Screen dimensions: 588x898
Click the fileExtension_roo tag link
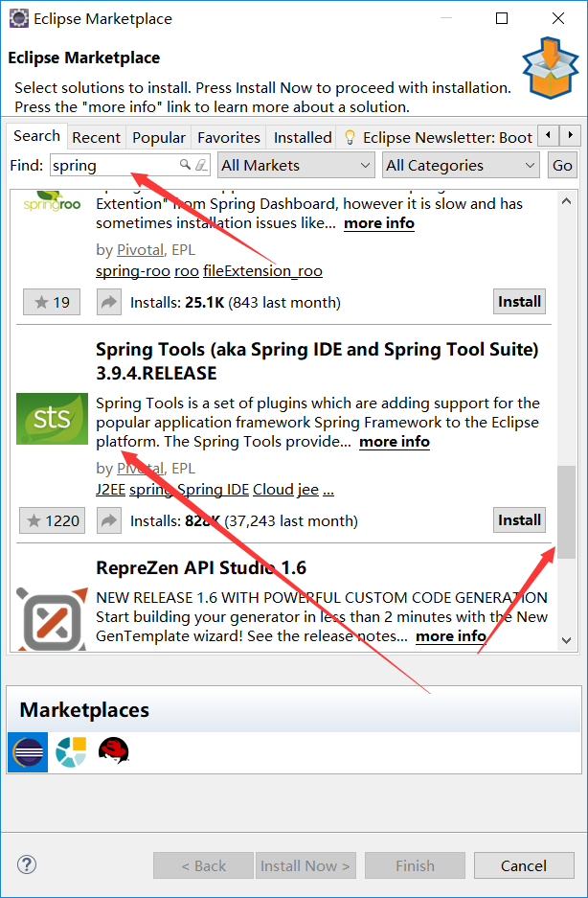262,271
